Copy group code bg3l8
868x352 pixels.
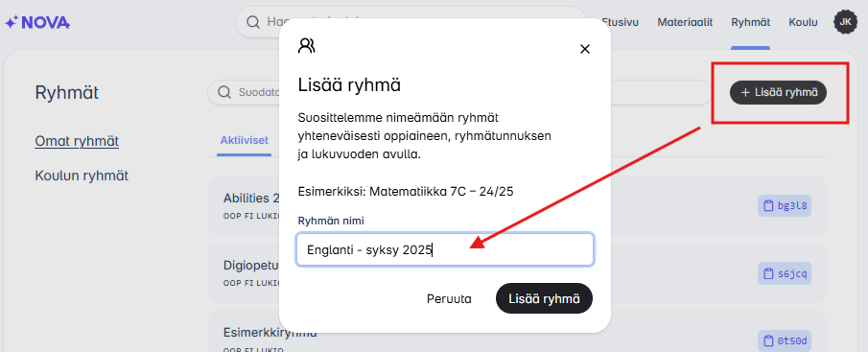pyautogui.click(x=784, y=206)
